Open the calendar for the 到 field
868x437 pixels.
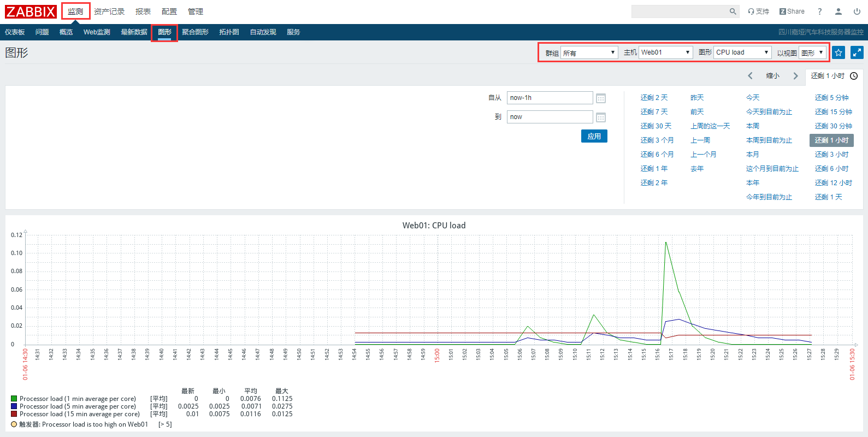tap(601, 117)
